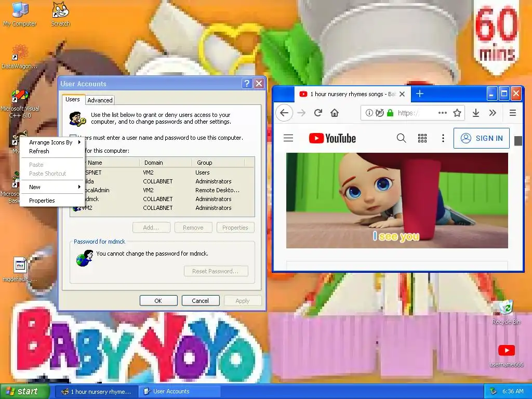This screenshot has height=399, width=532.
Task: Click the https address bar field
Action: point(412,113)
